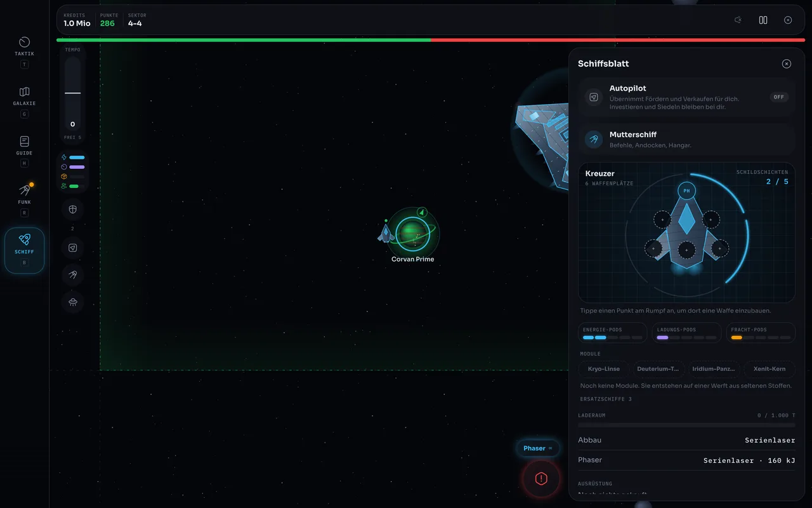Click the Ersatzschiffe 3 label
This screenshot has height=508, width=812.
tap(606, 399)
